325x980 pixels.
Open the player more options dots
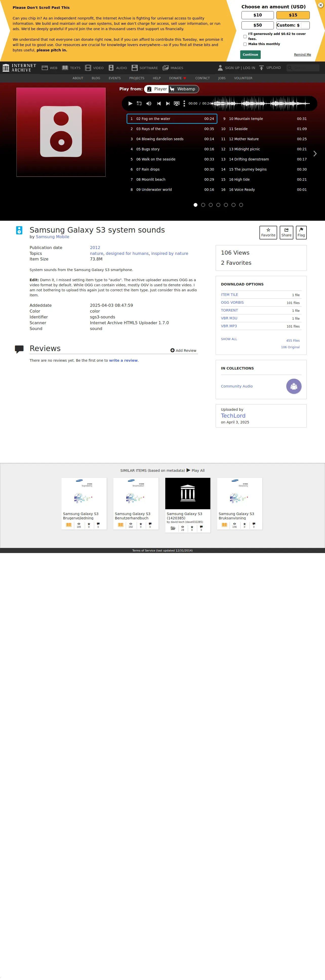coord(184,104)
